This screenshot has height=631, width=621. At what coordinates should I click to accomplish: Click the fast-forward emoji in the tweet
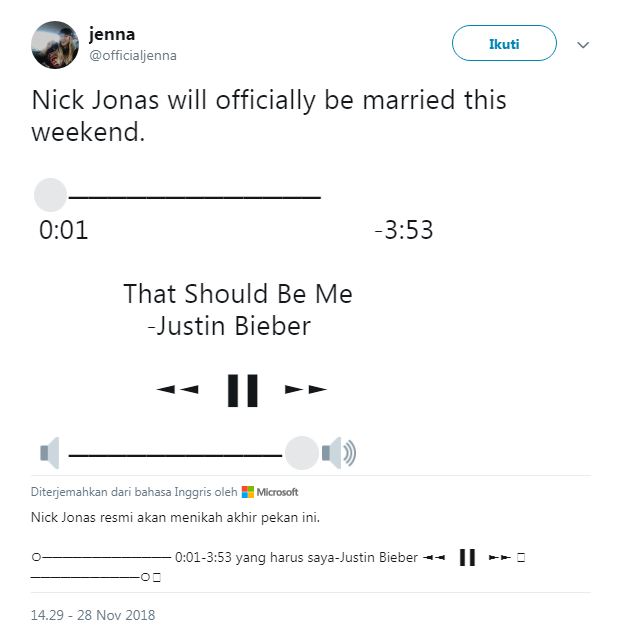pyautogui.click(x=306, y=389)
